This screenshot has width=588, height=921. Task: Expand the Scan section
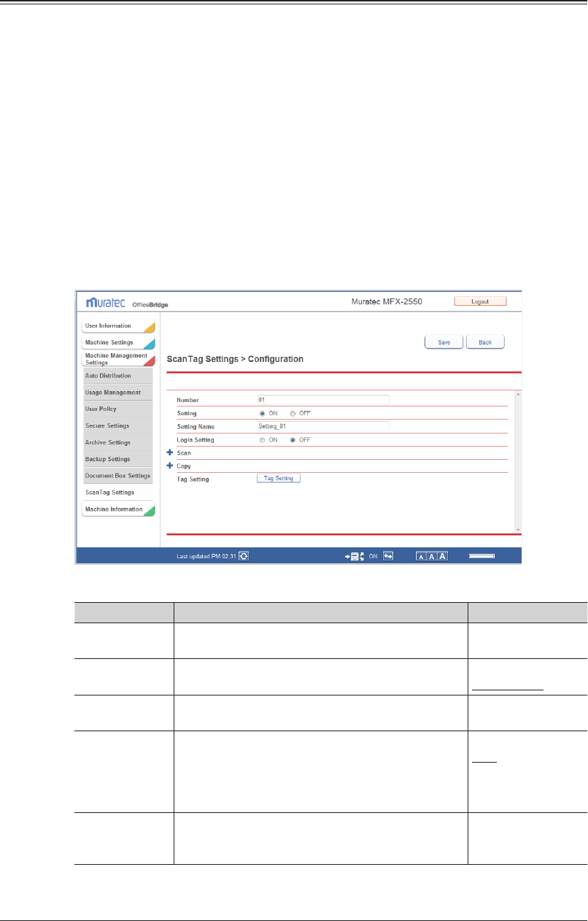click(171, 452)
